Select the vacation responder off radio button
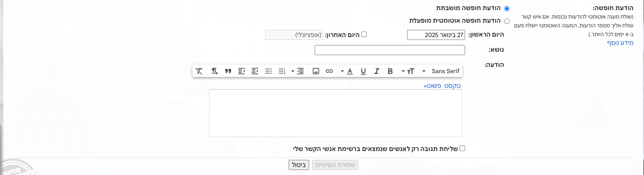Image resolution: width=644 pixels, height=175 pixels. point(507,9)
